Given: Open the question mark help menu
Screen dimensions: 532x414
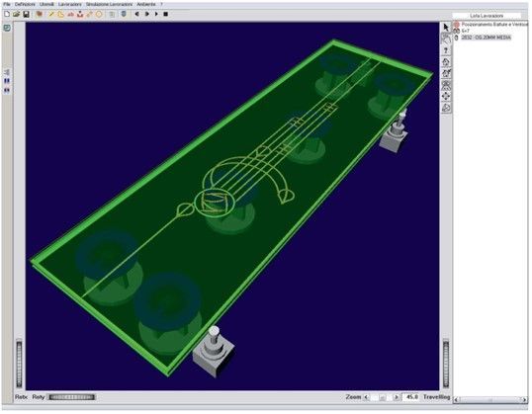Looking at the screenshot, I should (161, 4).
